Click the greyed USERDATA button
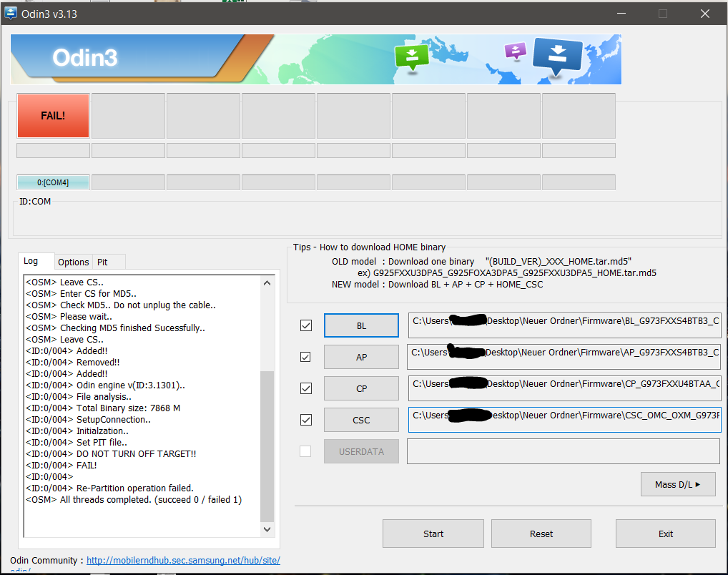The image size is (728, 575). [x=361, y=451]
